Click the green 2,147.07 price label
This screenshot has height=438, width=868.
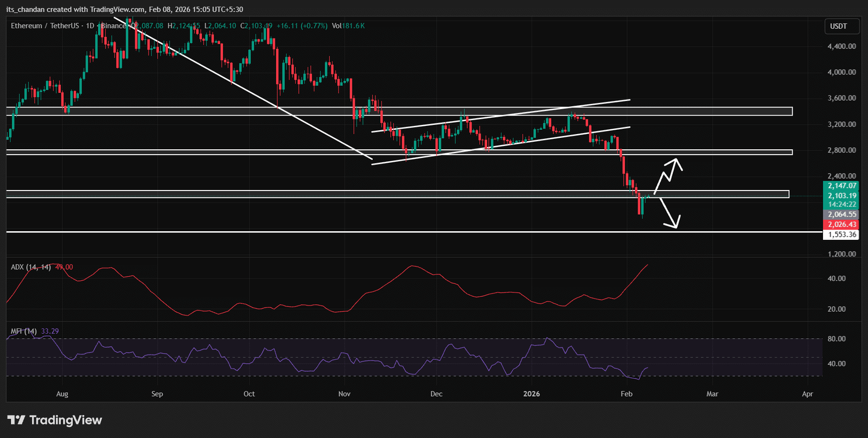pos(841,186)
